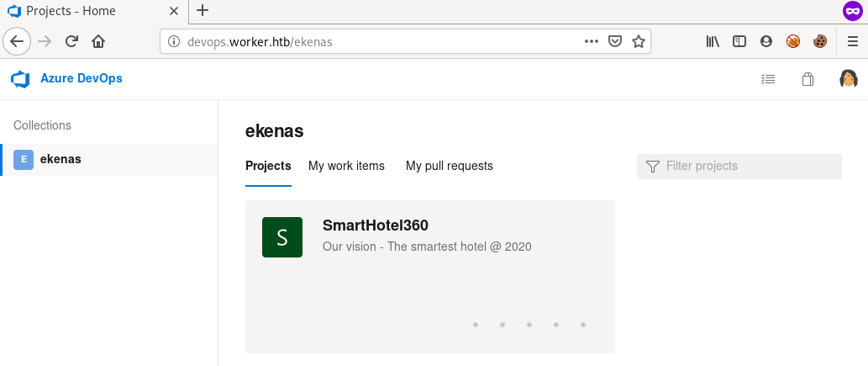Viewport: 868px width, 366px height.
Task: Save page to Pocket
Action: [x=615, y=40]
